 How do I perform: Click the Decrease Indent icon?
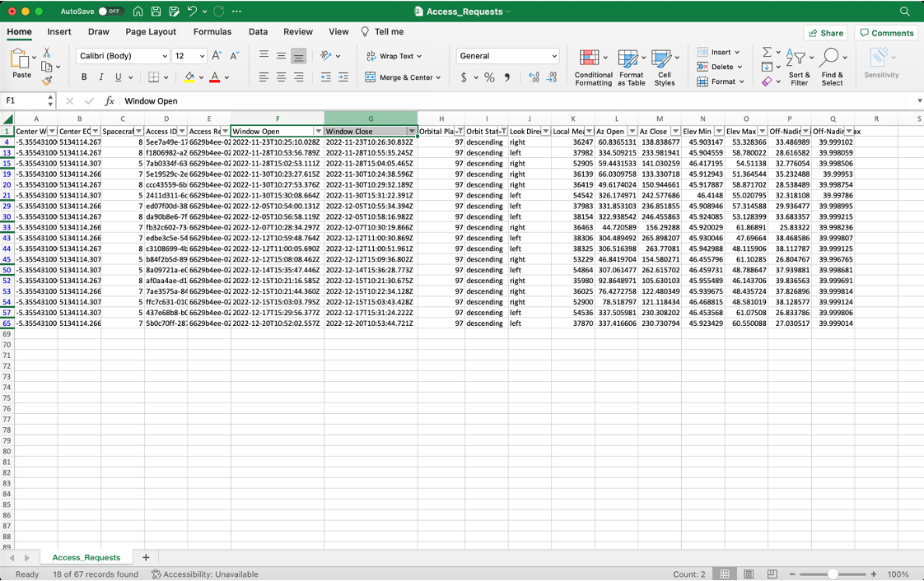[325, 77]
